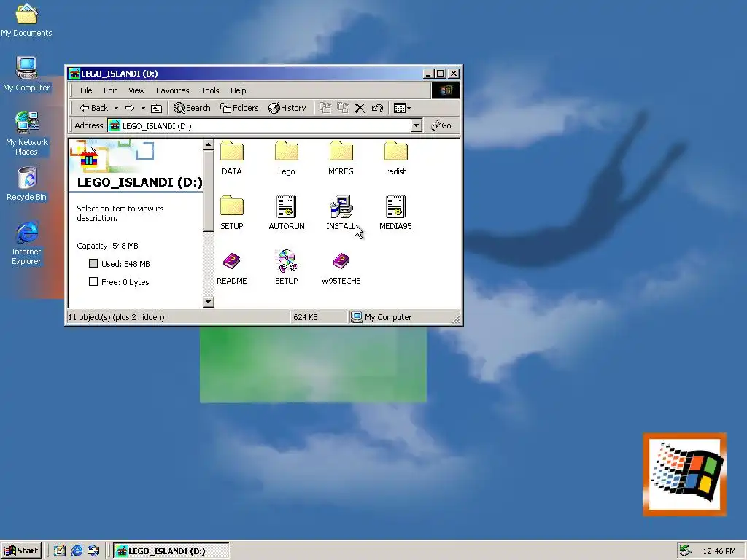Click the Copy To toolbar icon
747x560 pixels.
point(343,108)
